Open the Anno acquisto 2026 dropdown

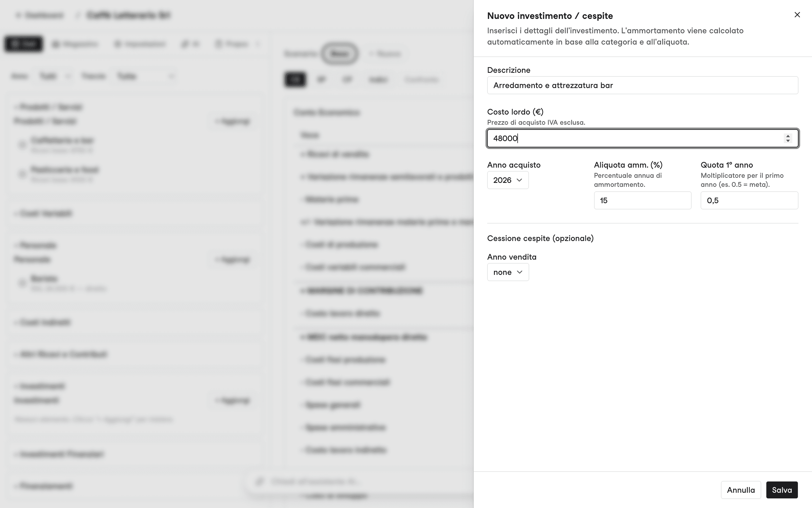[508, 180]
